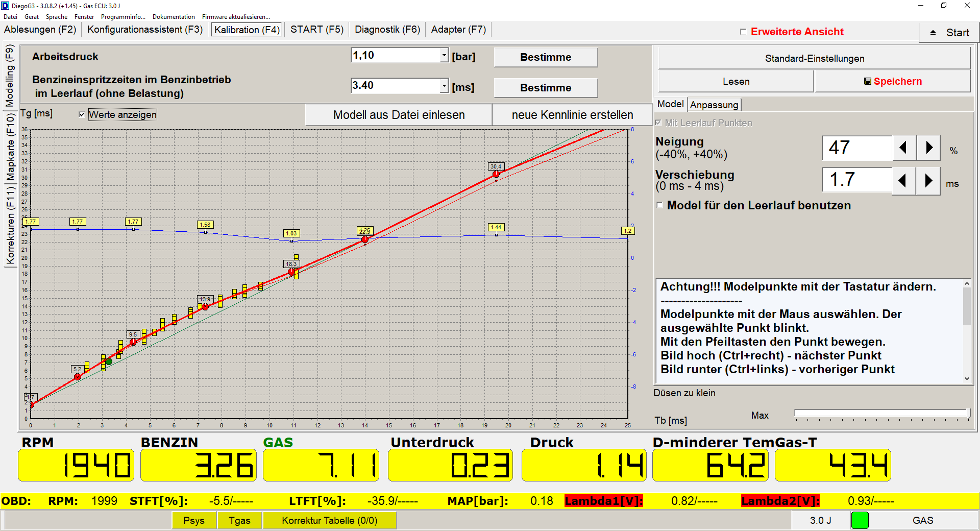Click the 1.58 correction value label

pyautogui.click(x=205, y=225)
